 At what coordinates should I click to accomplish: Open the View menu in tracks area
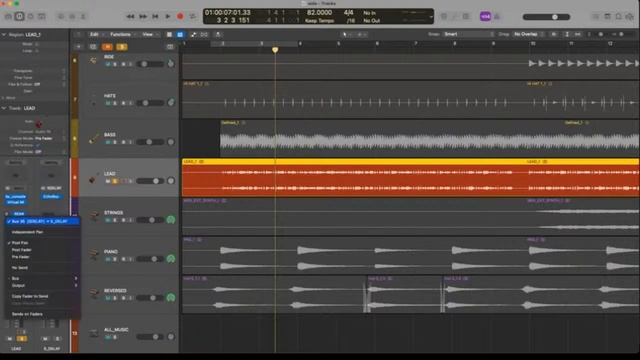click(x=149, y=35)
